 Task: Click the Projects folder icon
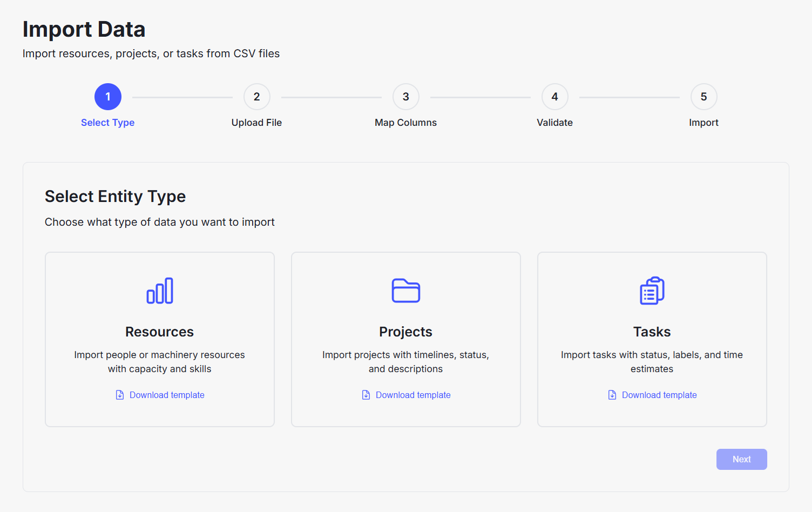click(405, 291)
